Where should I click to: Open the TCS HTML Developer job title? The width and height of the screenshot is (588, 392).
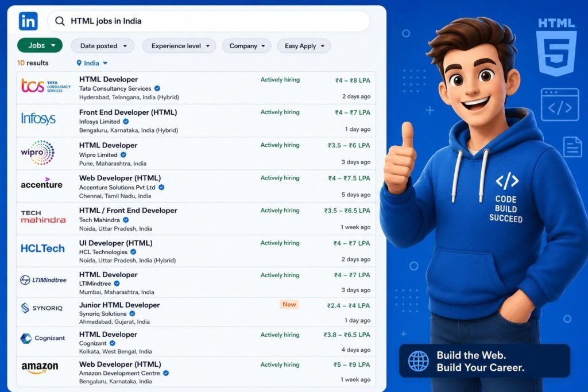click(109, 79)
